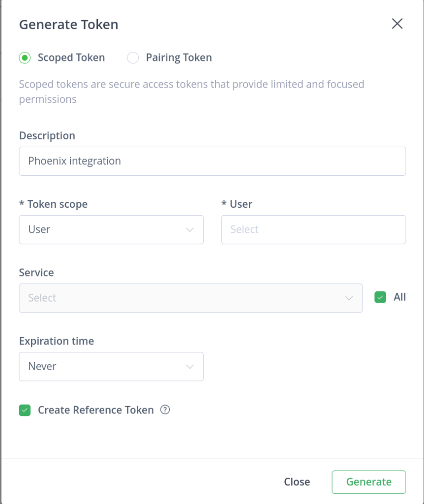
Task: Open the Expiration time dropdown set to Never
Action: click(x=111, y=367)
